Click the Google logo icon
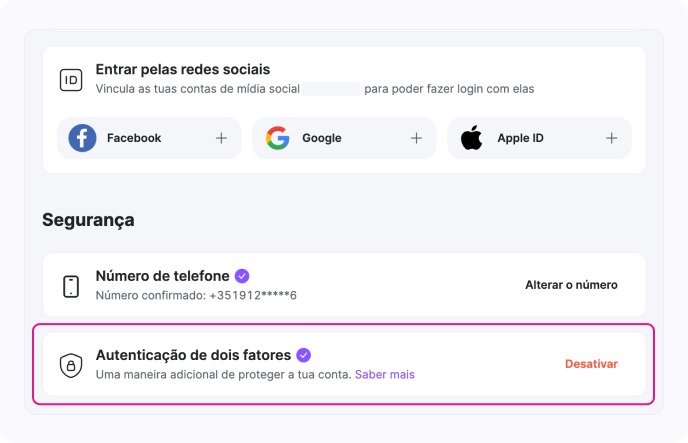 [x=277, y=138]
